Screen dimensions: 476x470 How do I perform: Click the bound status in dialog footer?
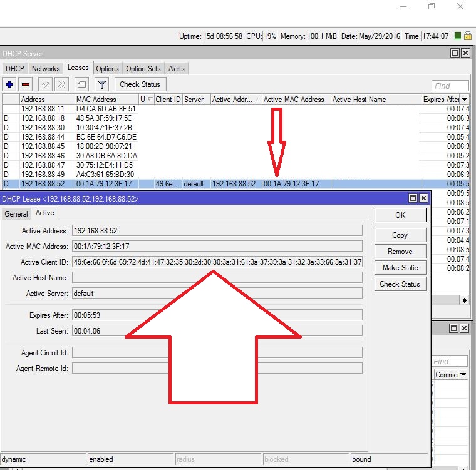coord(390,459)
